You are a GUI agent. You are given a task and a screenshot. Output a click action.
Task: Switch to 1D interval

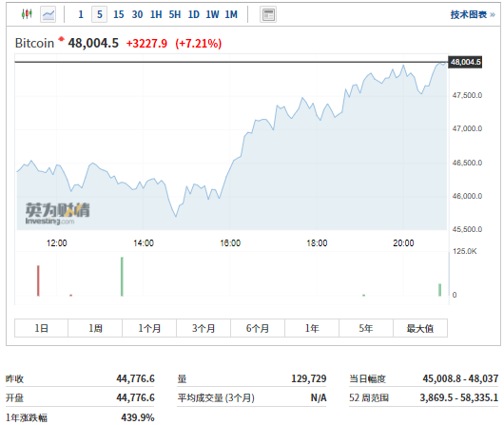[193, 14]
